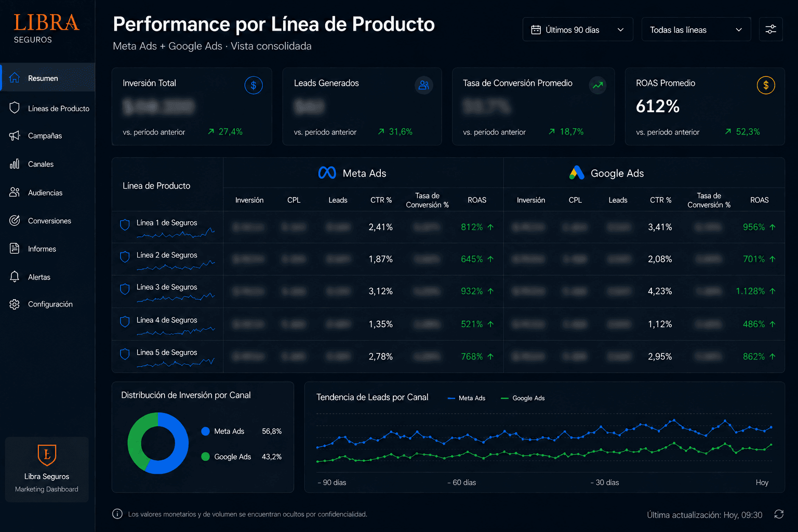Click the 612% ROAS Promedio value
Screen dimensions: 798x532
[658, 107]
